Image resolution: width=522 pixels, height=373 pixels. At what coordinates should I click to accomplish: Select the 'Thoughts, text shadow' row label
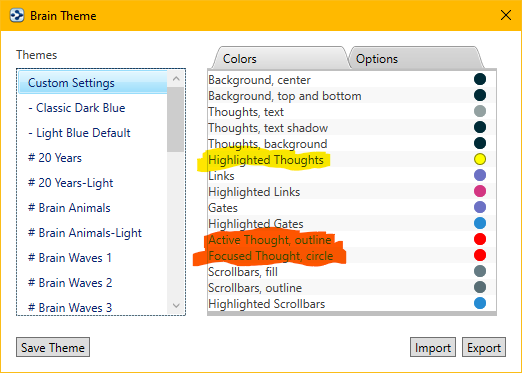tap(268, 128)
